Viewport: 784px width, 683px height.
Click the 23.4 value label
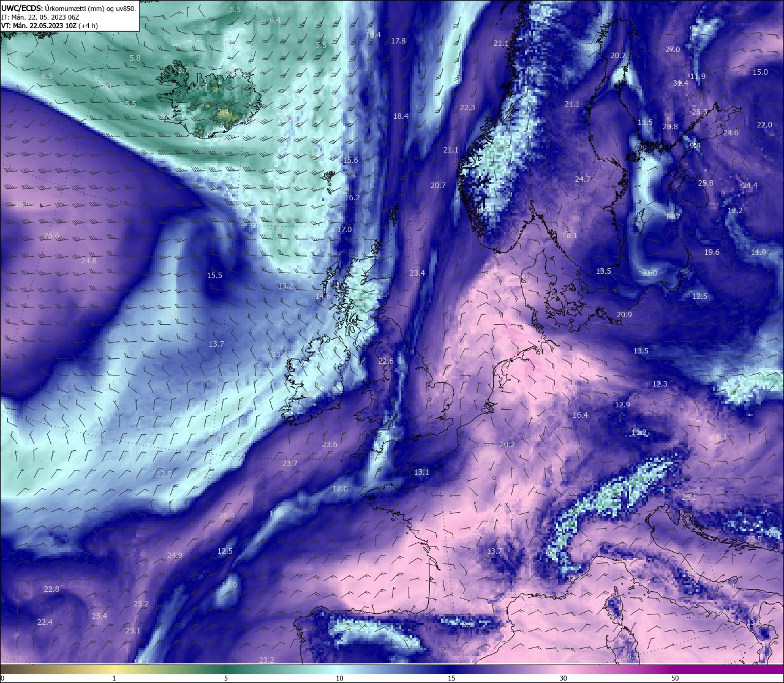click(417, 273)
